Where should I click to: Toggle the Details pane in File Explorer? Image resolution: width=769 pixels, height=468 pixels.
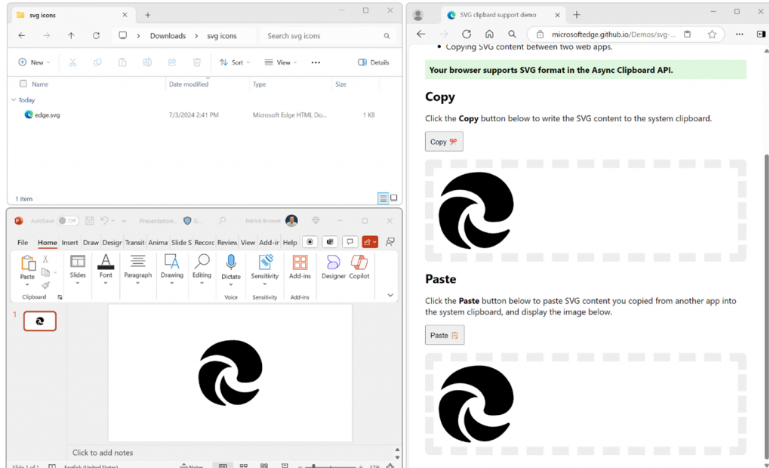pyautogui.click(x=373, y=62)
